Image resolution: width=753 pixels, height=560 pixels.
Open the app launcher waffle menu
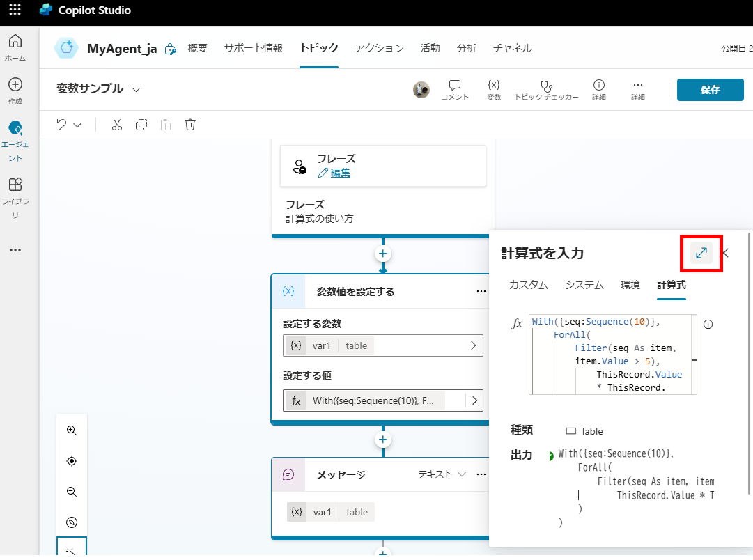15,10
